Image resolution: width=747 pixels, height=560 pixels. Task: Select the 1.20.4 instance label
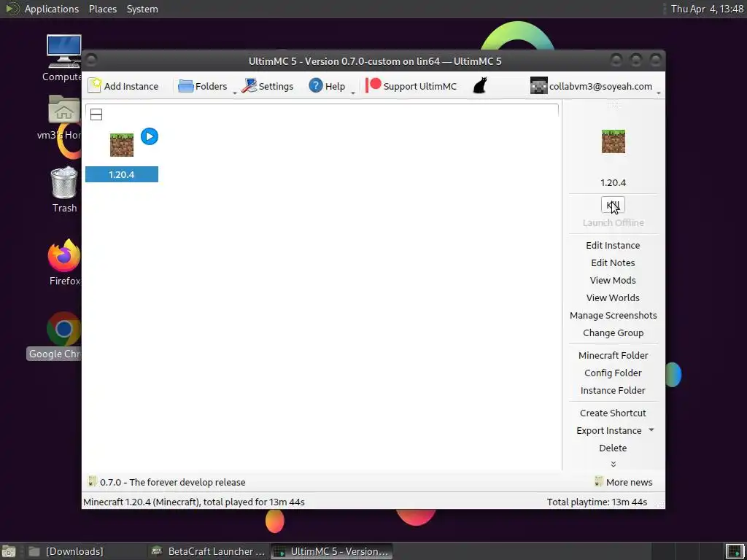tap(122, 174)
